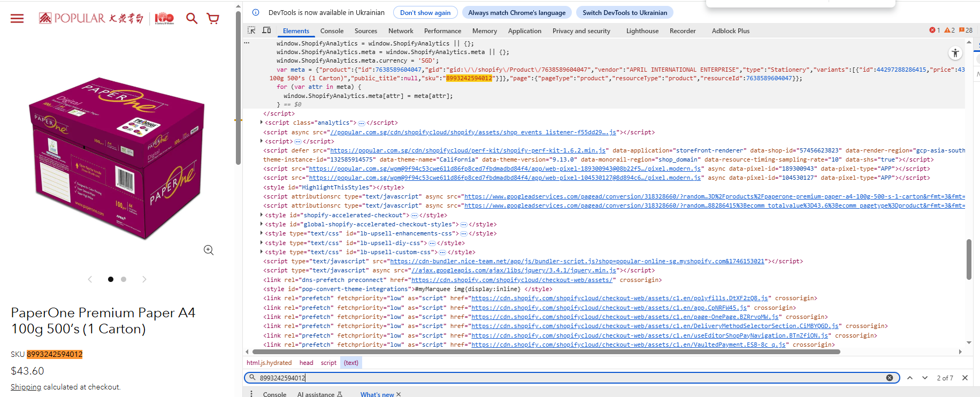Viewport: 980px width, 397px height.
Task: Click Always match Chrome's language
Action: [x=517, y=12]
